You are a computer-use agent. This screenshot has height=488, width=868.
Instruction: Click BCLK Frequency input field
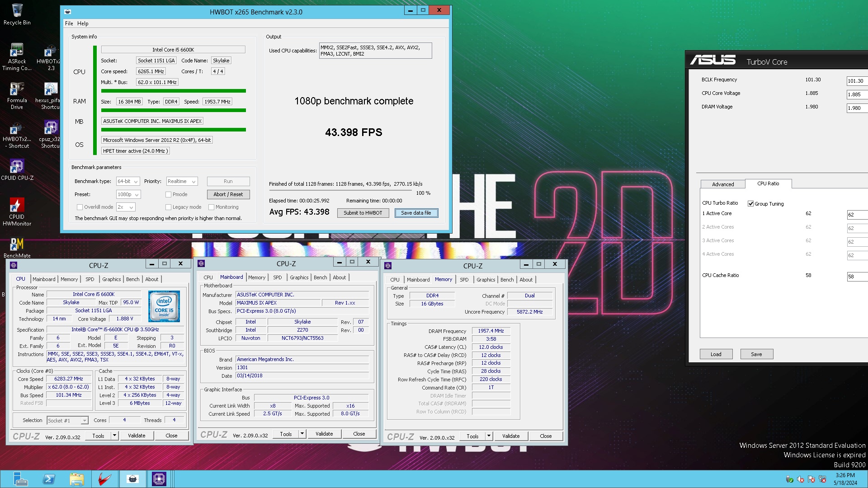[x=857, y=81]
